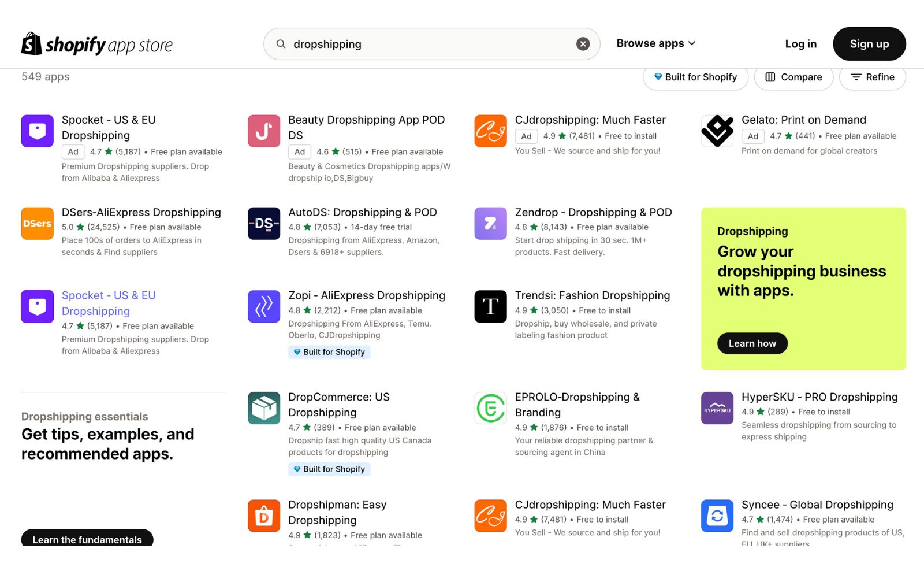Open the Beauty Dropshipping App POD icon

coord(264,131)
